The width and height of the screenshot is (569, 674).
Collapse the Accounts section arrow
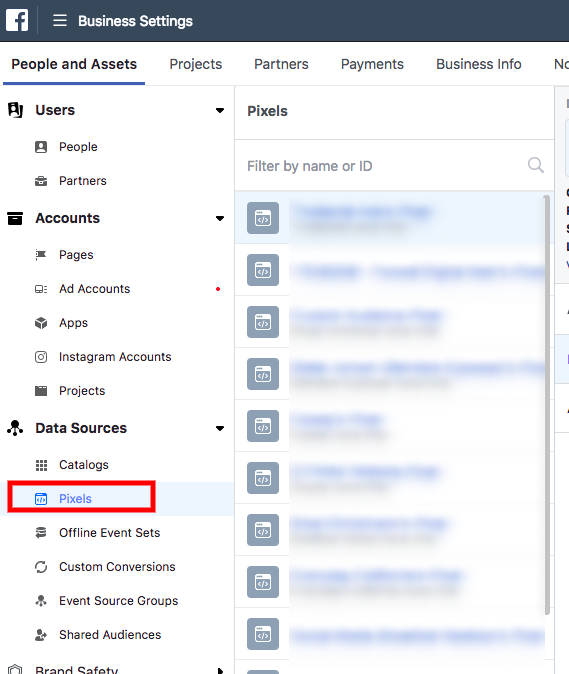pyautogui.click(x=220, y=218)
